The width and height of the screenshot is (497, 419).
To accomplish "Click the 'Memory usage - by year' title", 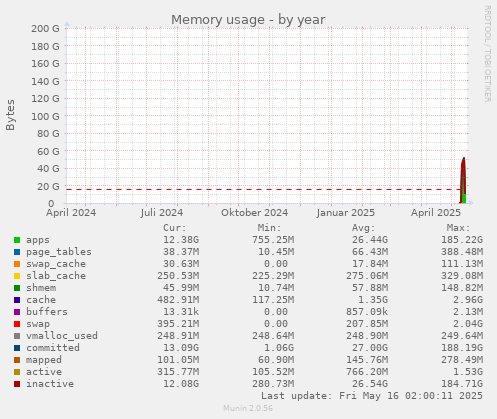I will coord(248,20).
